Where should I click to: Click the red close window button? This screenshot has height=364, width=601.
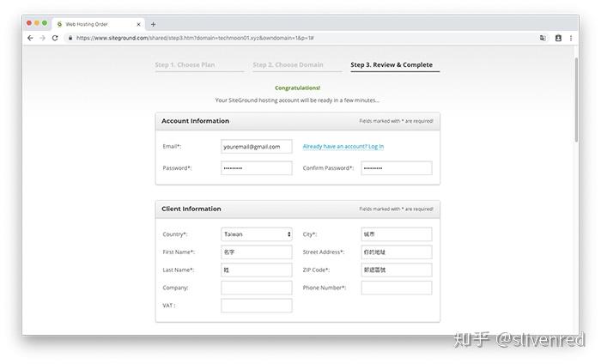(x=29, y=23)
